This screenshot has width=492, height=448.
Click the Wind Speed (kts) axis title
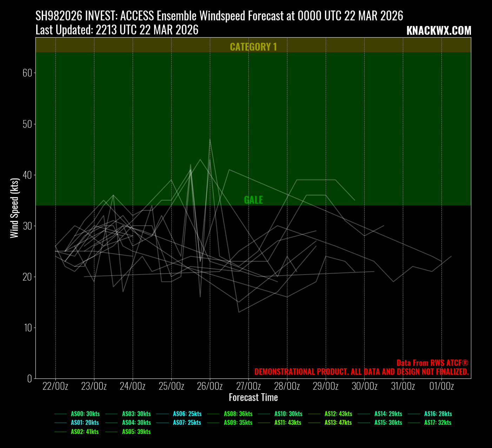[14, 208]
